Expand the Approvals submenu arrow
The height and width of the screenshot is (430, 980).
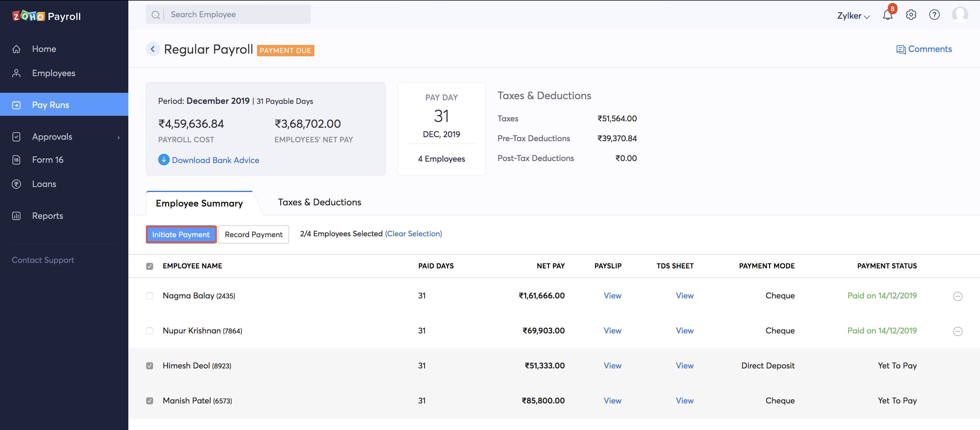[119, 137]
